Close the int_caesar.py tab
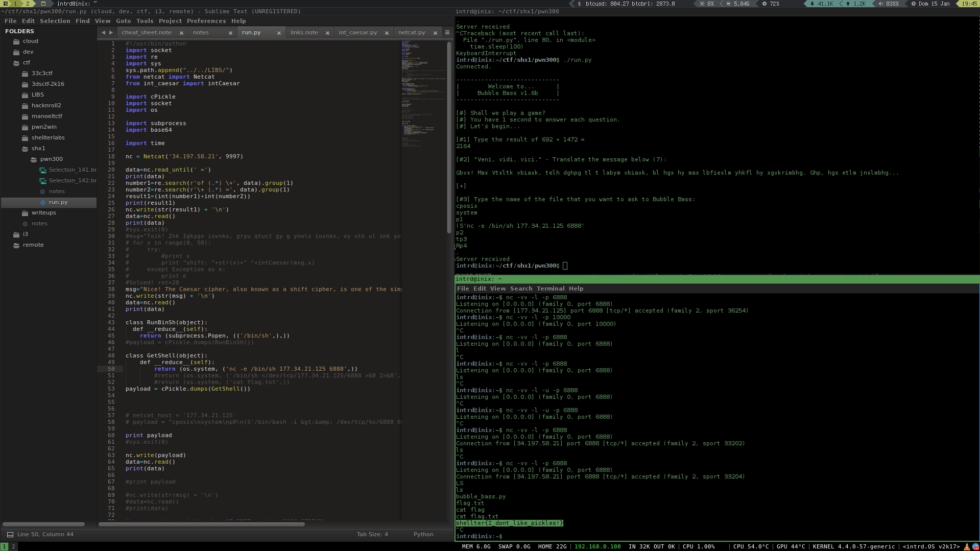The image size is (980, 551). tap(387, 33)
